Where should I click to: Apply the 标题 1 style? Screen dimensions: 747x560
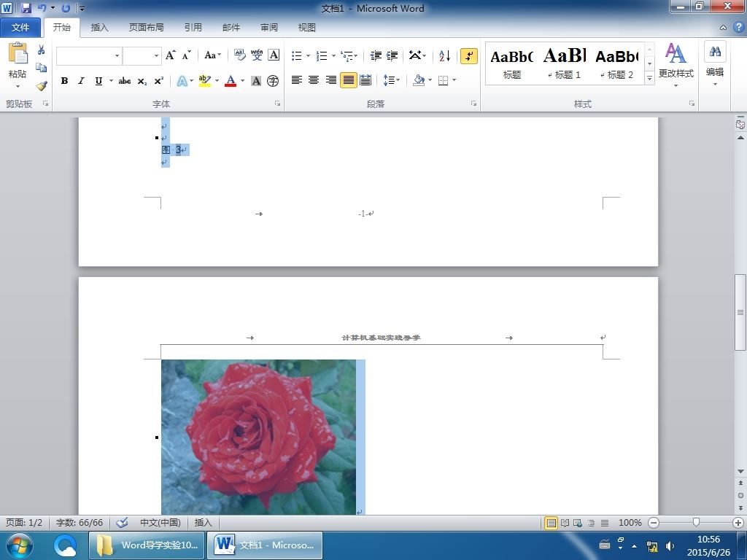pos(565,64)
